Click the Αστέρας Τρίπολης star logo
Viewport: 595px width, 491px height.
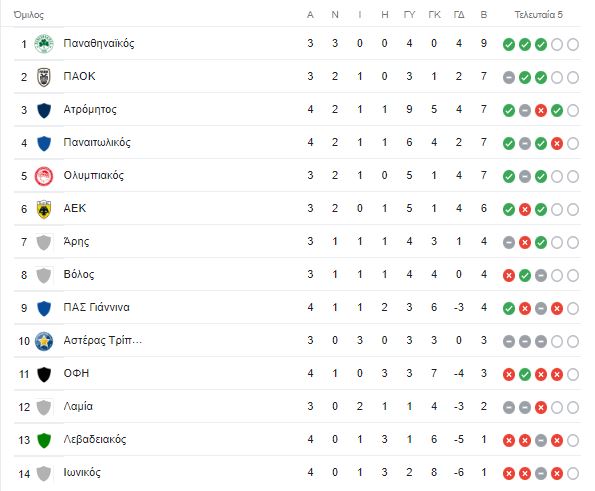44,341
